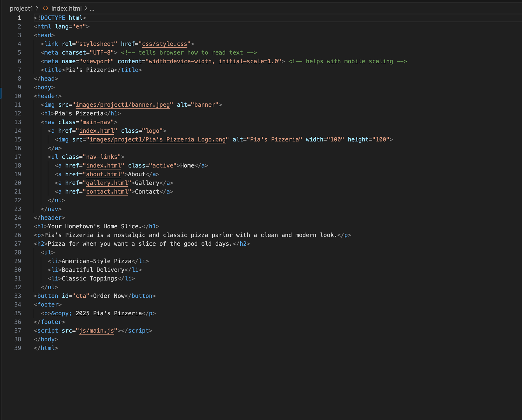Screen dimensions: 522x420
Task: Click the chevron after index.html breadcrumb
Action: click(x=86, y=8)
